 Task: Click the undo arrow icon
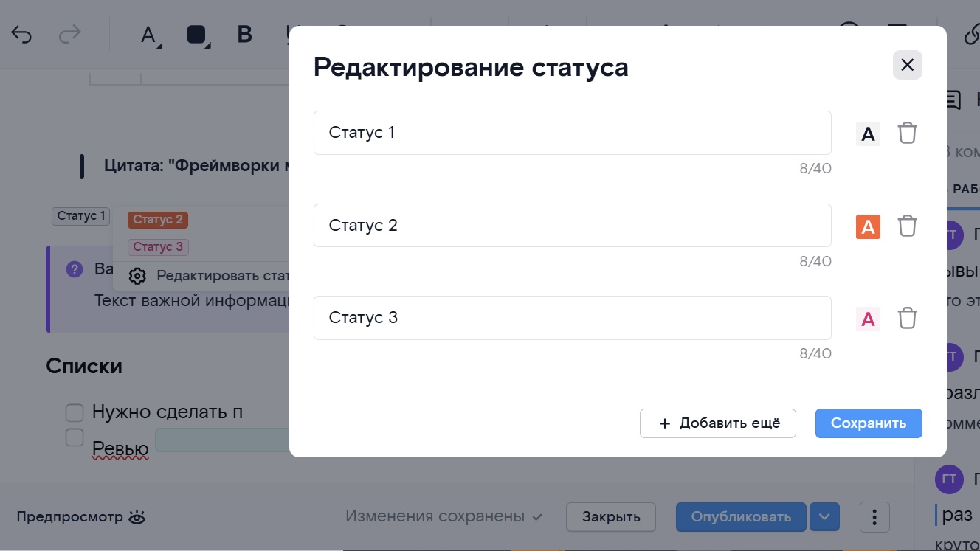[x=21, y=35]
